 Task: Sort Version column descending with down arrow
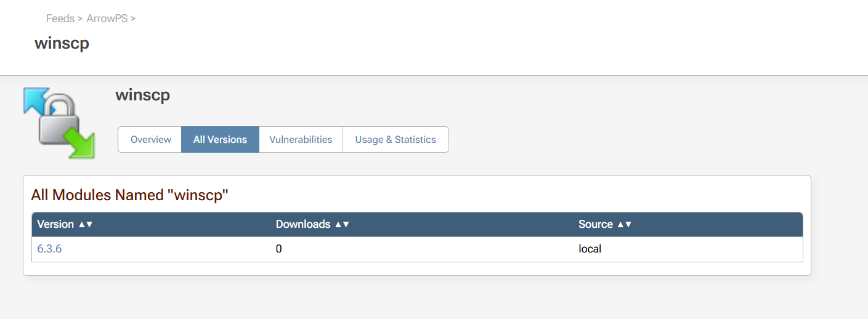coord(89,225)
